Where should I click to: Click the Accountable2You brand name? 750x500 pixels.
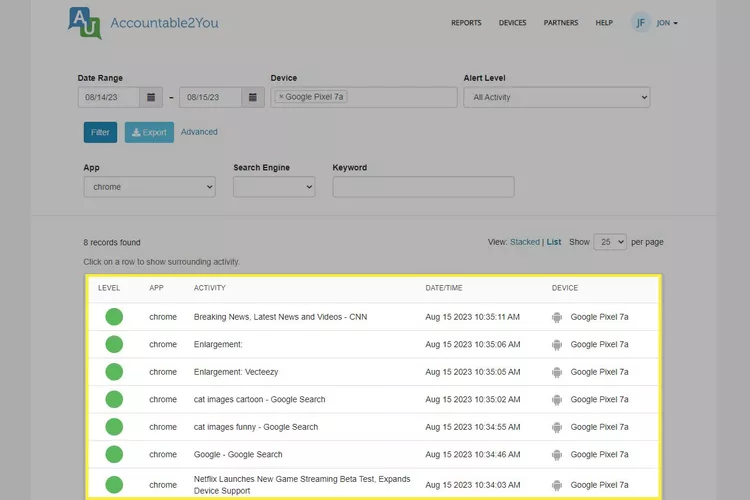click(165, 23)
